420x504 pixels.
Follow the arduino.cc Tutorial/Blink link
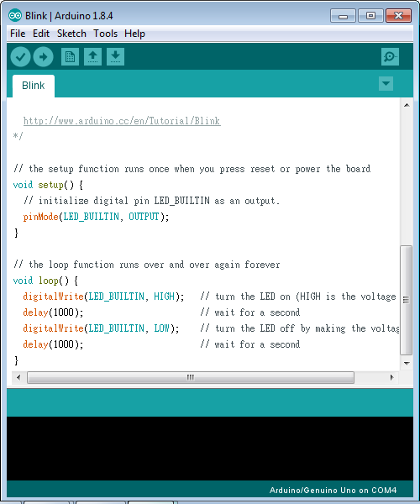coord(122,121)
